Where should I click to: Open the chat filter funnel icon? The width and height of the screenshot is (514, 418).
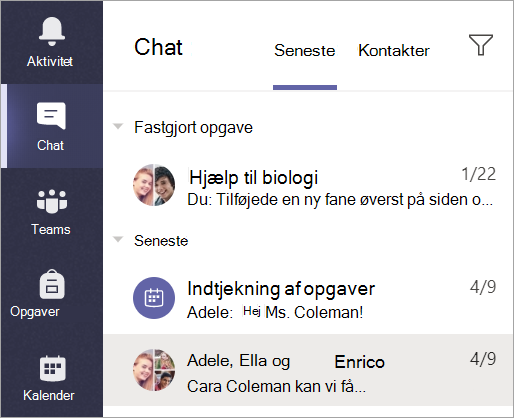coord(481,45)
